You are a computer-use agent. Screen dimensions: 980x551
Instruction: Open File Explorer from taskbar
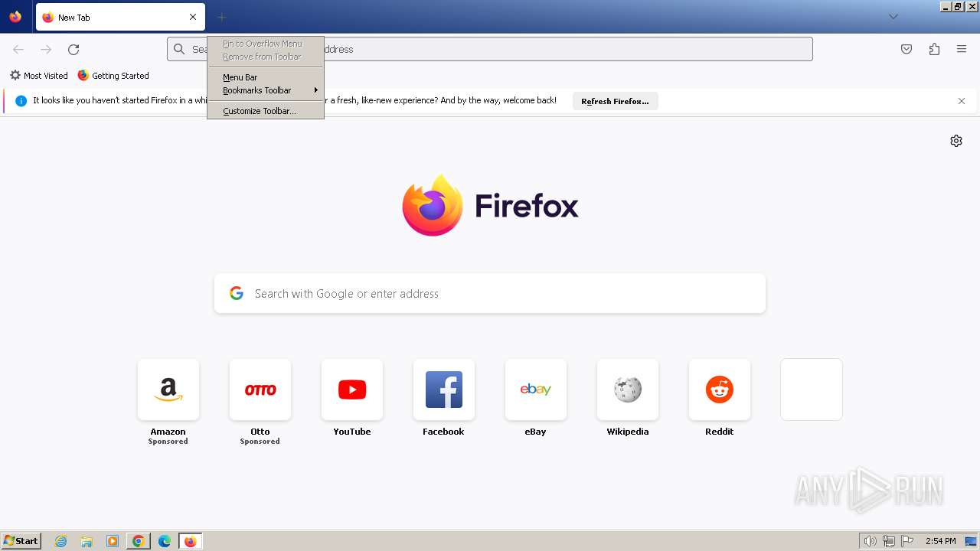(x=87, y=541)
